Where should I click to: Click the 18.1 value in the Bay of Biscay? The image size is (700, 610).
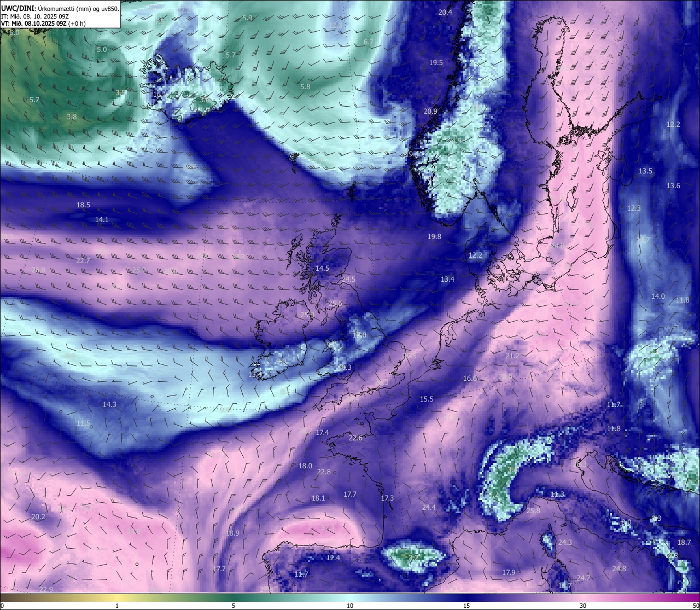[x=318, y=498]
